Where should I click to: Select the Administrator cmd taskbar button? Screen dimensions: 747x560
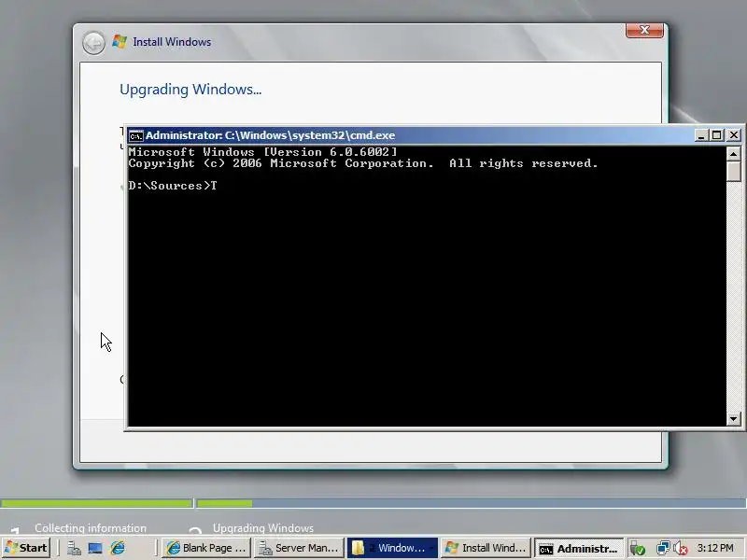pyautogui.click(x=578, y=548)
